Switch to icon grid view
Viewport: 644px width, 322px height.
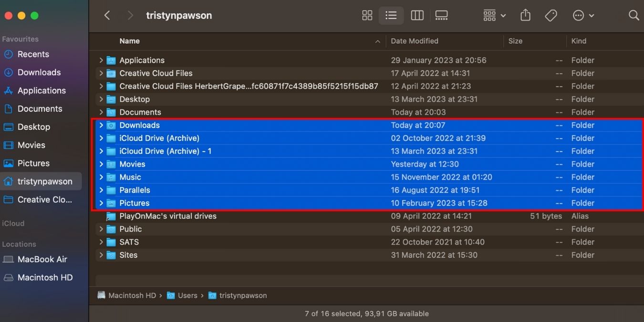coord(367,15)
